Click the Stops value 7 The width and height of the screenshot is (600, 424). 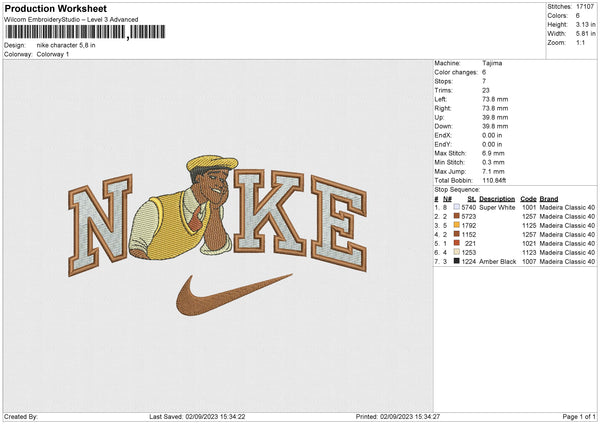click(x=484, y=81)
